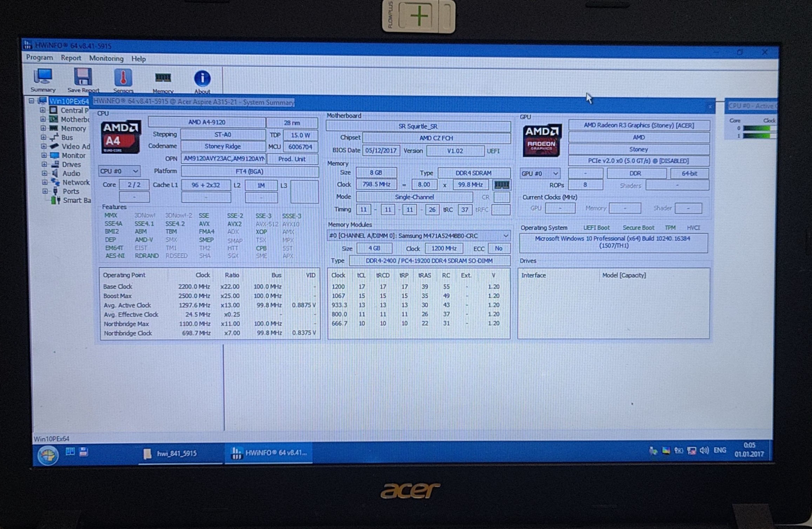
Task: Select the Central Processor icon in the tree
Action: pyautogui.click(x=54, y=110)
